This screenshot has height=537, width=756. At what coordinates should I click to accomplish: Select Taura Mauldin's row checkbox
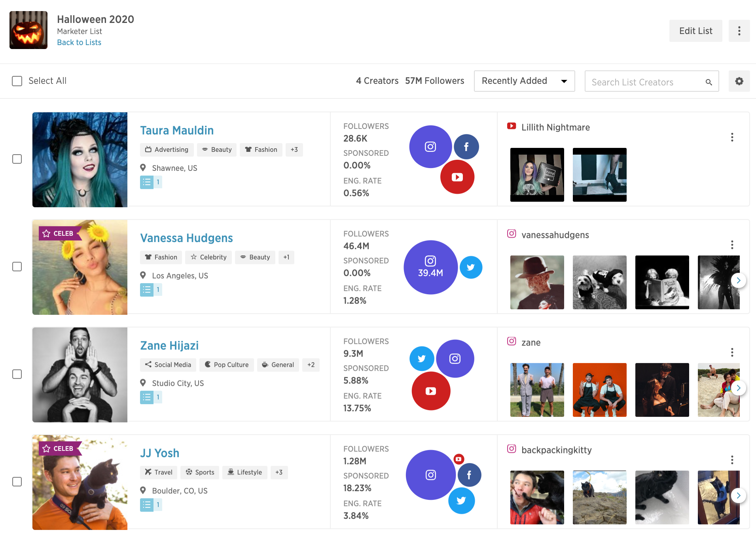pos(17,159)
